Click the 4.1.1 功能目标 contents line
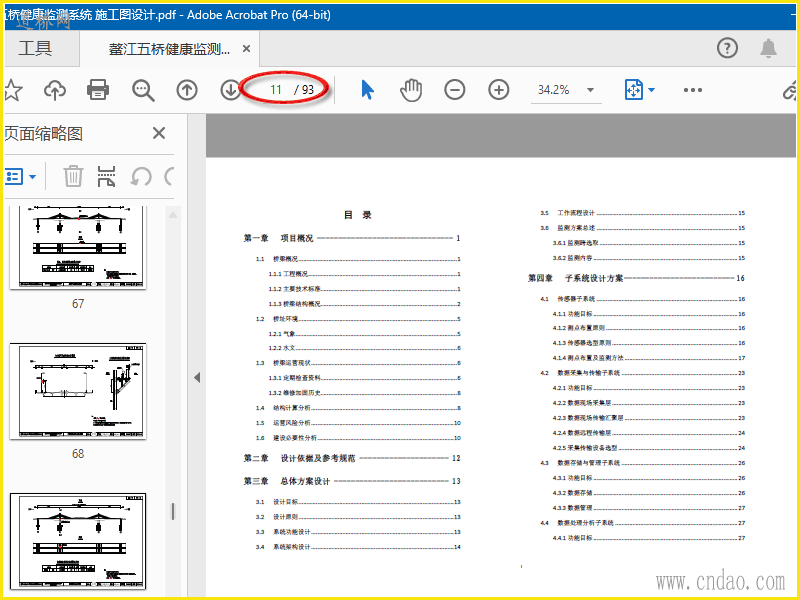Image resolution: width=800 pixels, height=600 pixels. [x=649, y=314]
